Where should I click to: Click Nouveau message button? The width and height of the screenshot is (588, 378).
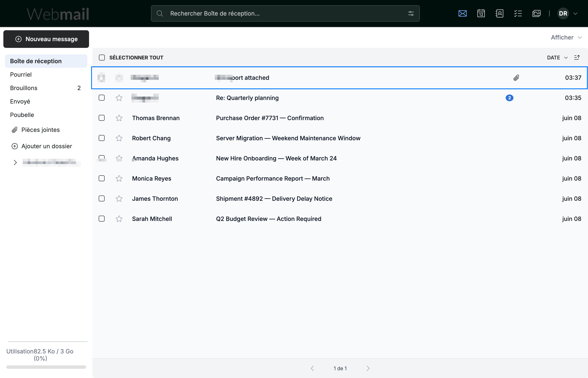46,39
